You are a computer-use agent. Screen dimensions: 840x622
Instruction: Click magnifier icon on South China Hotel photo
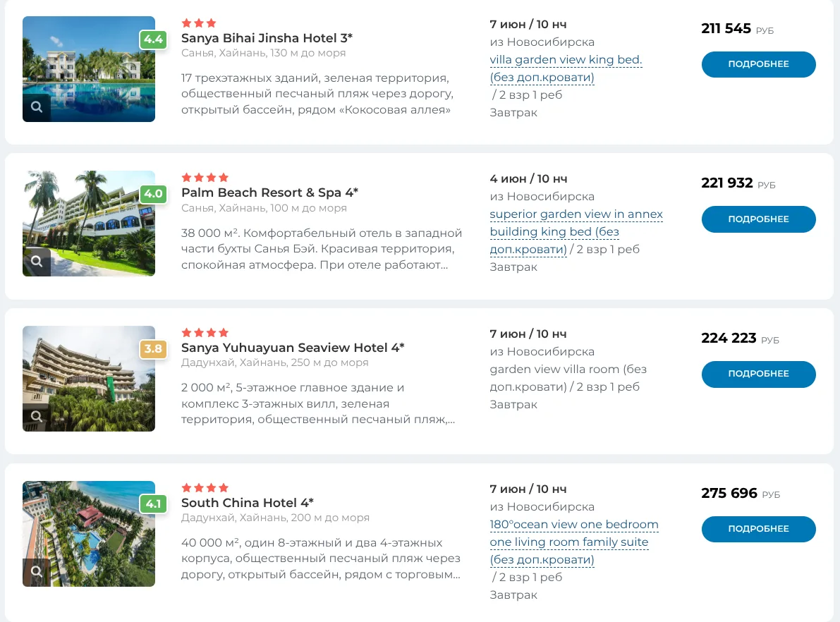pyautogui.click(x=37, y=572)
